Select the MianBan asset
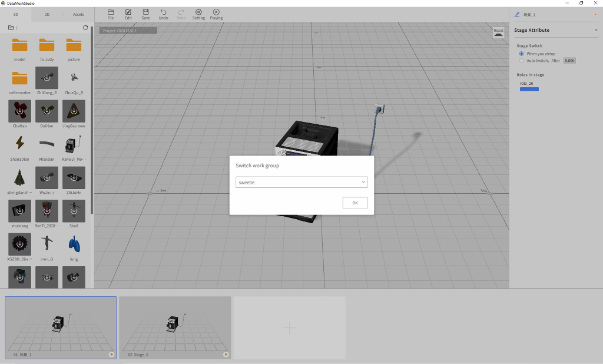This screenshot has width=603, height=364. 47,147
